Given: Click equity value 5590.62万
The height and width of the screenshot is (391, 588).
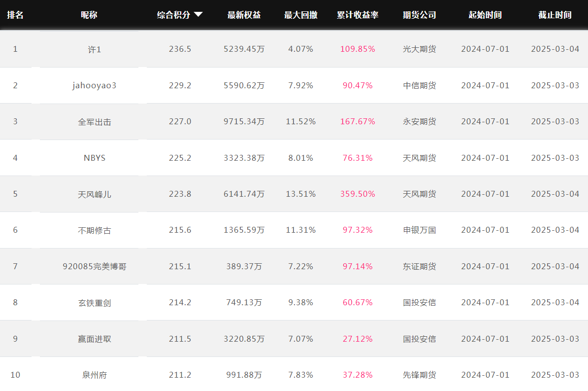Looking at the screenshot, I should 244,86.
